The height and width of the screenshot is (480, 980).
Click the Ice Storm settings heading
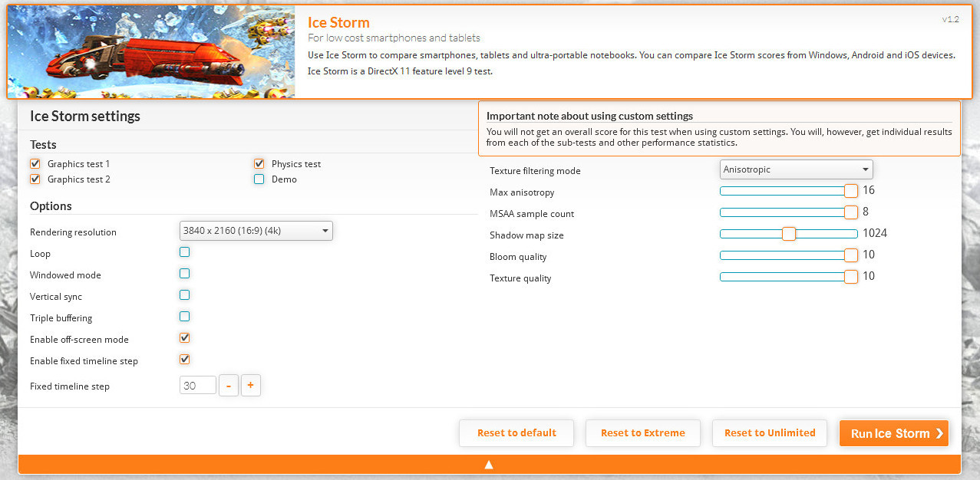(x=85, y=117)
